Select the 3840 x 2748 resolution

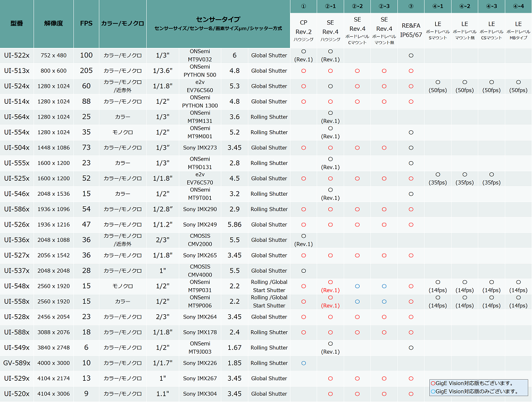tap(54, 347)
